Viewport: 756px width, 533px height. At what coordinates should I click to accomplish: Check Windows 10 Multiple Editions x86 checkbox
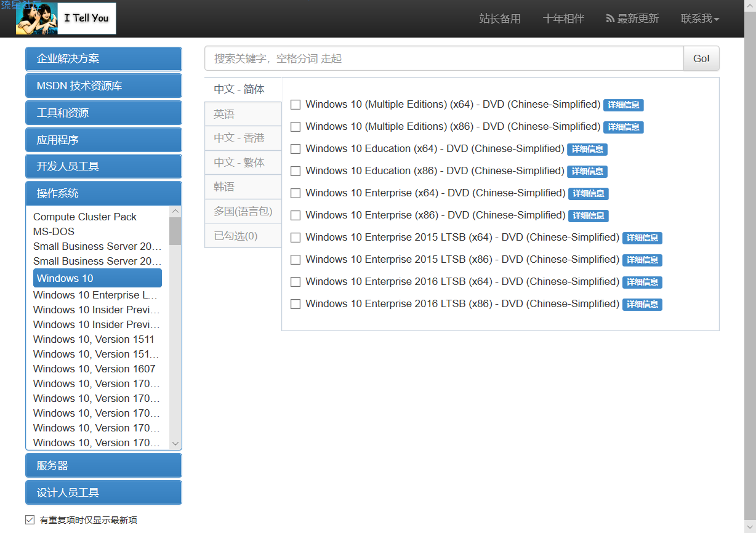[296, 127]
